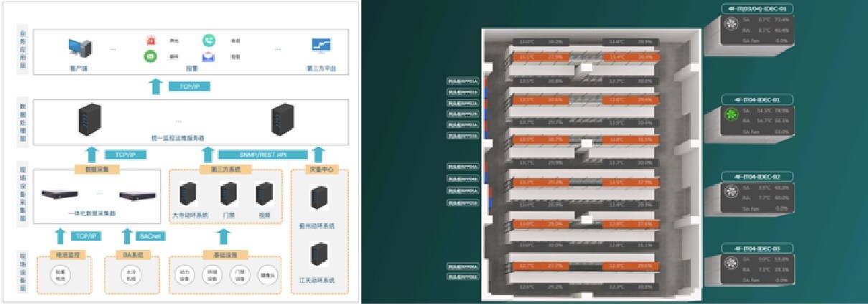
Task: Click the blue email envelope icon
Action: point(208,57)
